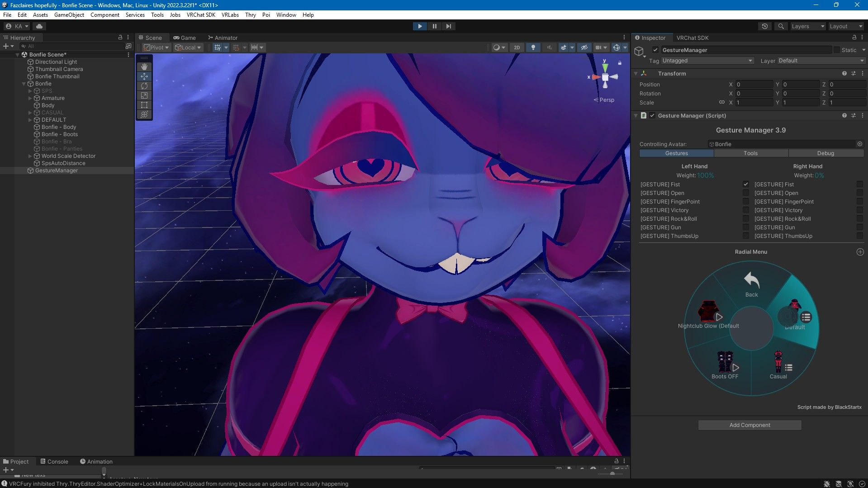Open Transform presets icon

[854, 73]
